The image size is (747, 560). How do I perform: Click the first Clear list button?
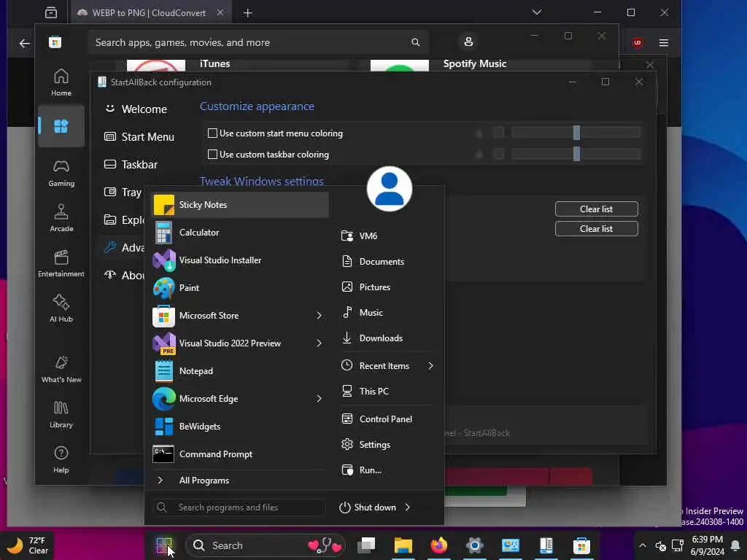point(597,209)
